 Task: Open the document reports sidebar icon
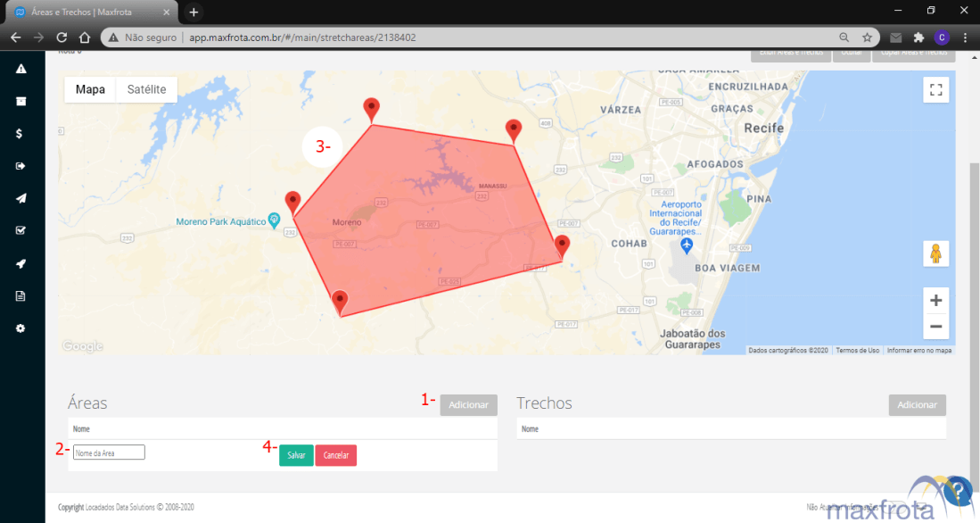(21, 295)
